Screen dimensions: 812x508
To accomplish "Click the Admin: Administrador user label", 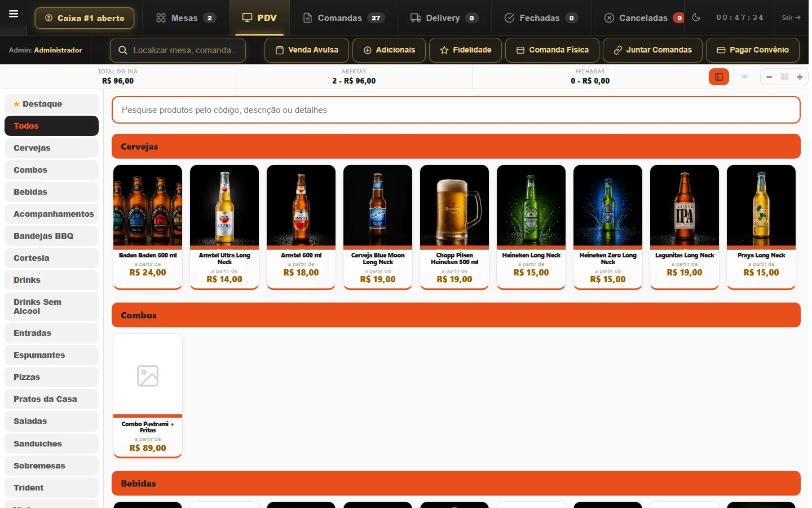I will 46,50.
